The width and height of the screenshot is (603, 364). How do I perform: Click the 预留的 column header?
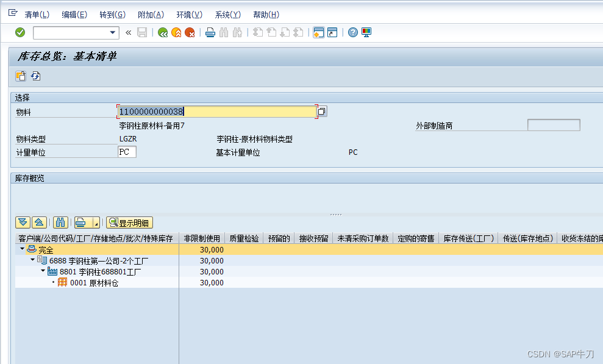point(279,238)
